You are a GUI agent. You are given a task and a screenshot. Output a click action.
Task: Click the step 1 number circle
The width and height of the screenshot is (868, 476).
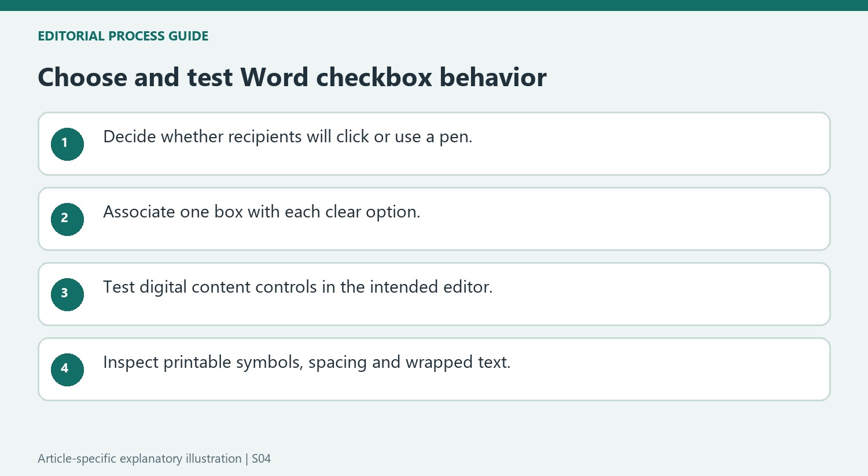[67, 144]
